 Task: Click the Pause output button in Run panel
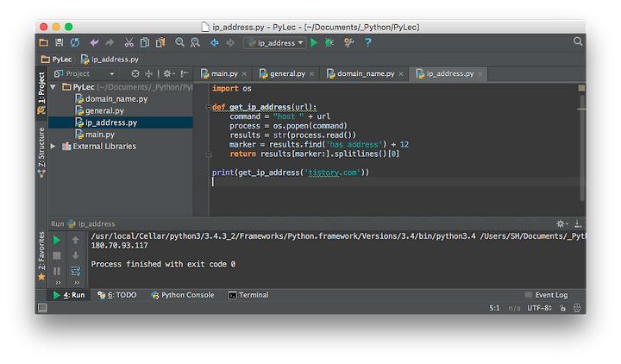point(57,271)
